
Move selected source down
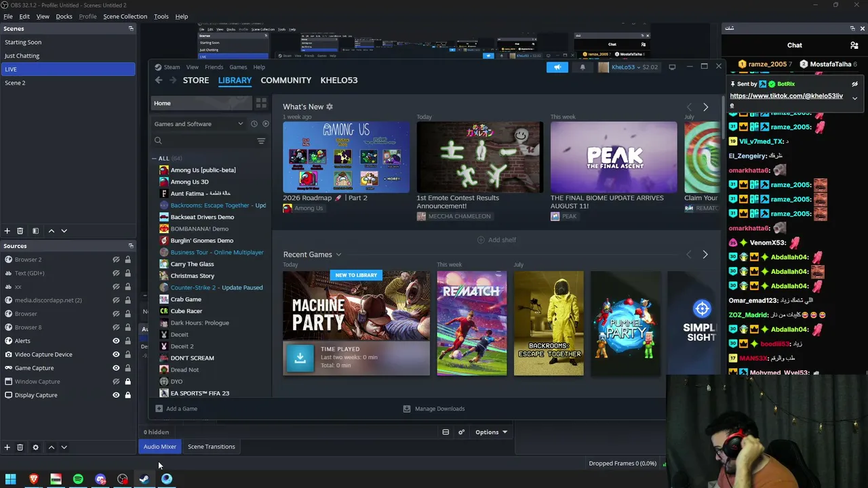click(64, 447)
